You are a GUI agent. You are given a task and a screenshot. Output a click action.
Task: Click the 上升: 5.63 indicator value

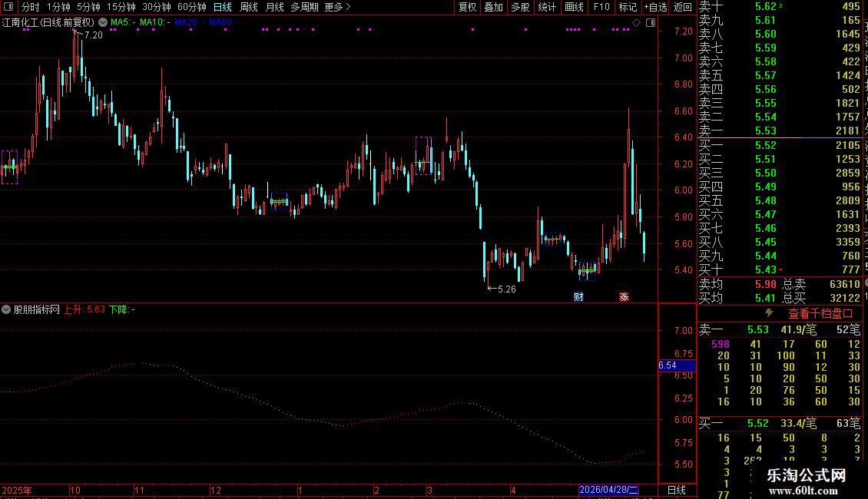point(84,310)
